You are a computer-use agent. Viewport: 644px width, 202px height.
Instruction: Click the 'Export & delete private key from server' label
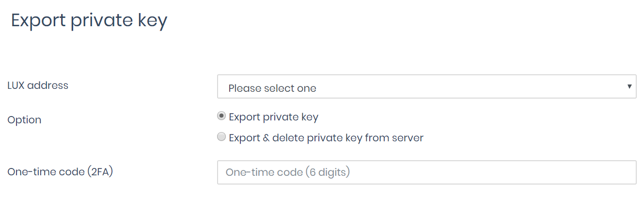pos(326,138)
